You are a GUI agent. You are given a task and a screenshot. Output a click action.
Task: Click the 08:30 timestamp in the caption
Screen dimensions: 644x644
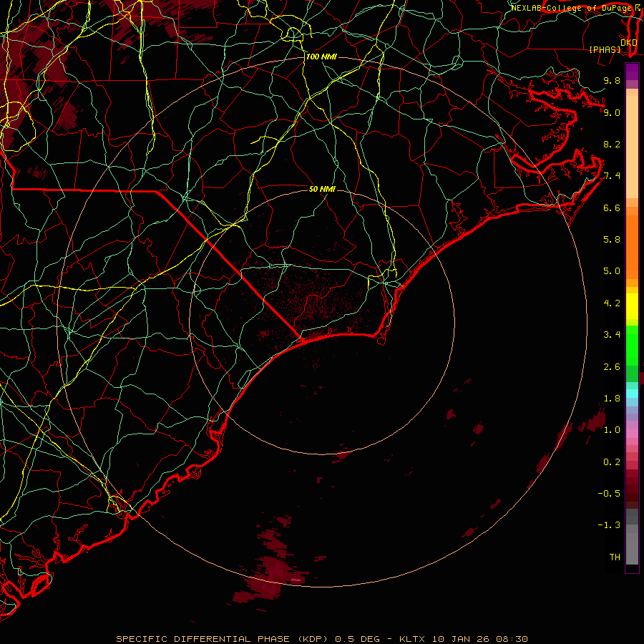pos(513,639)
